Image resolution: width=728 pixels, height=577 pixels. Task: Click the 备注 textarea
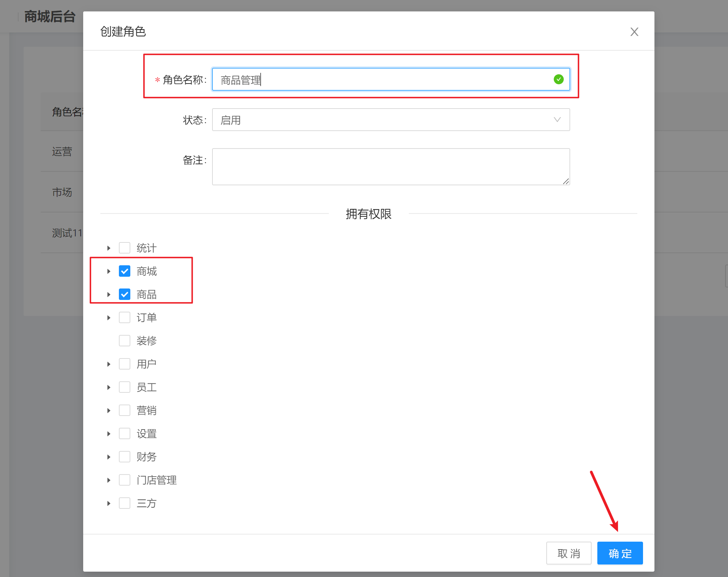point(391,167)
